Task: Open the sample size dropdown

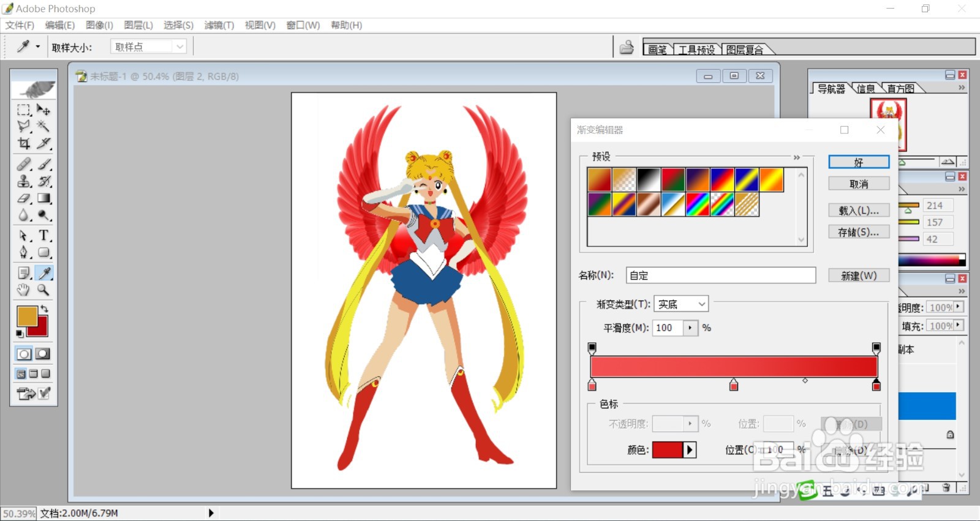Action: 179,47
